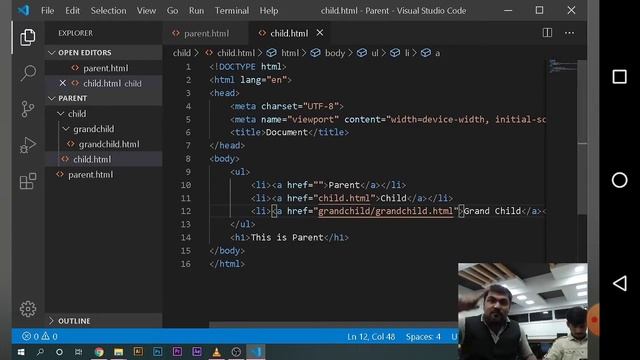
Task: Tap the Android recent apps square button
Action: pyautogui.click(x=619, y=76)
